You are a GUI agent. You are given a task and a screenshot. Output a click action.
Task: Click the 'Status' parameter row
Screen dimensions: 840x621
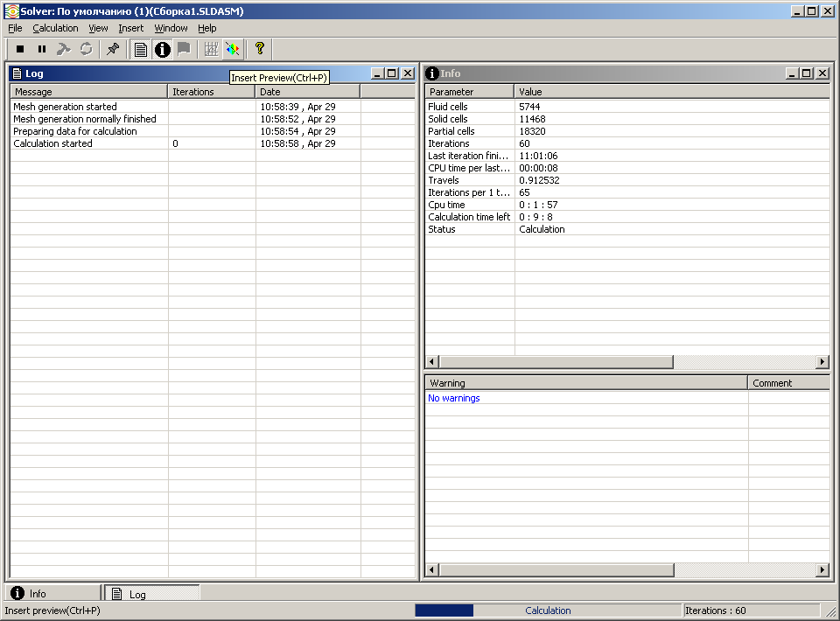click(627, 229)
